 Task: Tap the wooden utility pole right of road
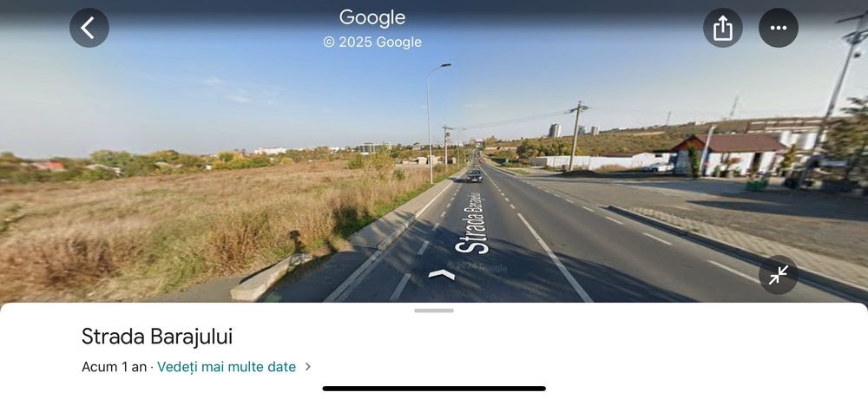pyautogui.click(x=575, y=135)
